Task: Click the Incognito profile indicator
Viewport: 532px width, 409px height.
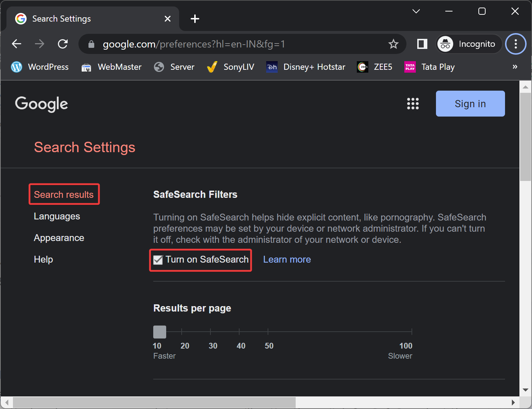Action: (x=469, y=44)
